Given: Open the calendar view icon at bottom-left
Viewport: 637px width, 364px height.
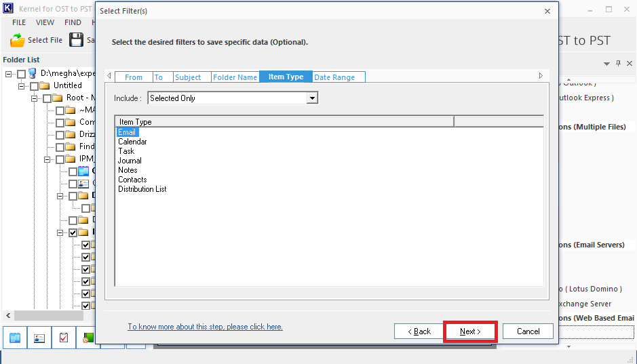Looking at the screenshot, I should [x=15, y=338].
